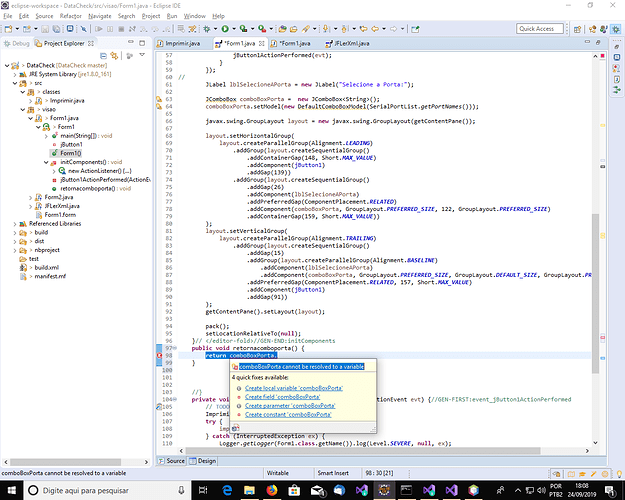Click the Debug launch bug icon
The width and height of the screenshot is (625, 500).
pyautogui.click(x=206, y=29)
